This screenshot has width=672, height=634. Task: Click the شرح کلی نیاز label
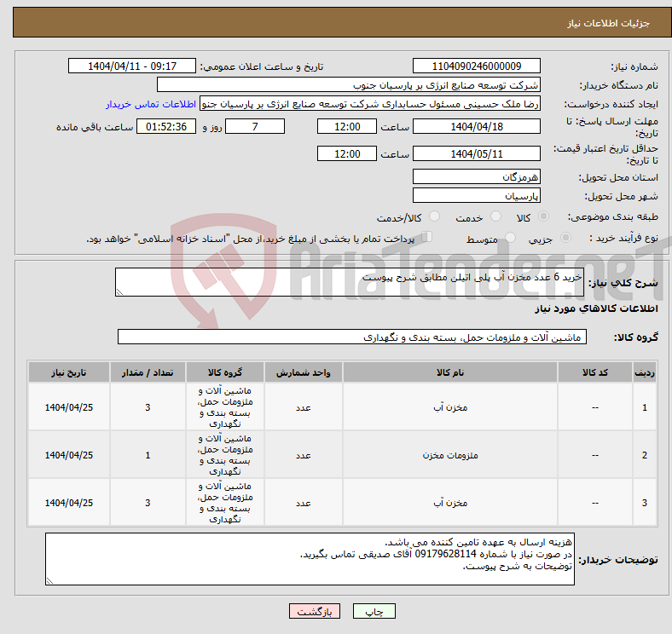[x=623, y=283]
